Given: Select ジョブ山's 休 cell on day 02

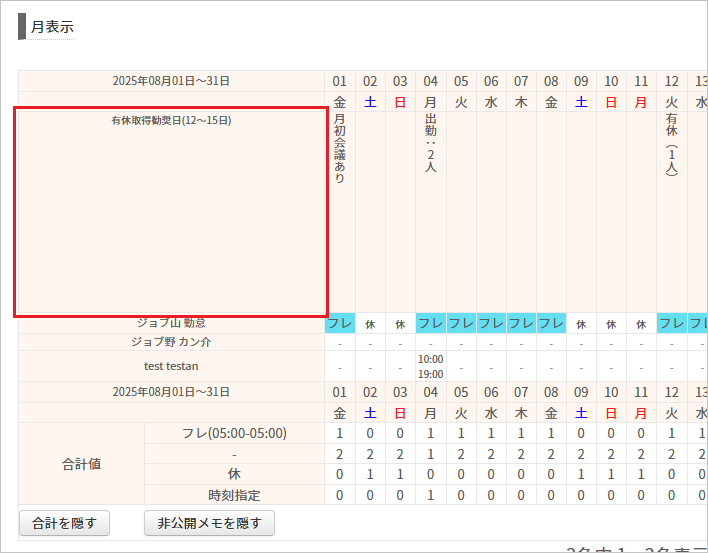Looking at the screenshot, I should [x=370, y=324].
